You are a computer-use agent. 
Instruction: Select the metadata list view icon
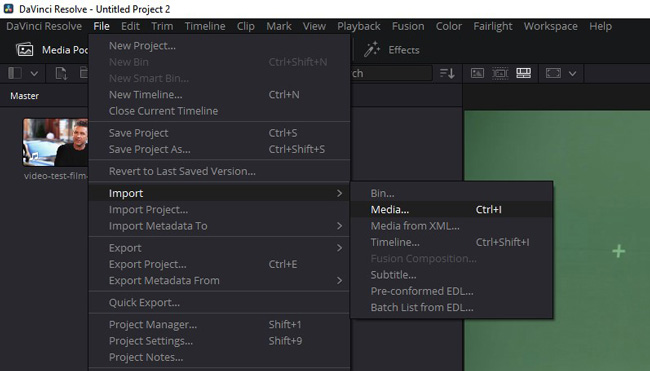[x=524, y=73]
